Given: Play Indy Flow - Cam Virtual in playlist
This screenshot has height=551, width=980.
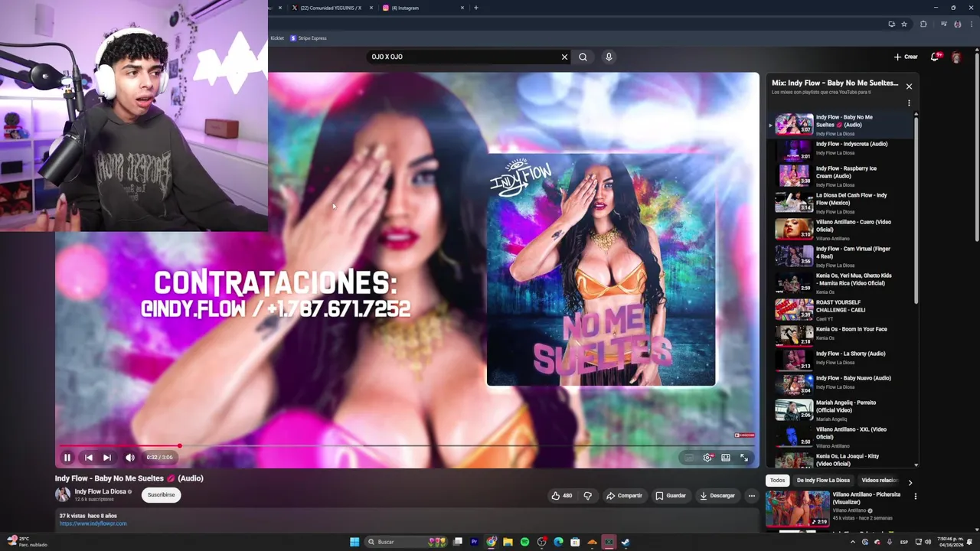Looking at the screenshot, I should [841, 256].
